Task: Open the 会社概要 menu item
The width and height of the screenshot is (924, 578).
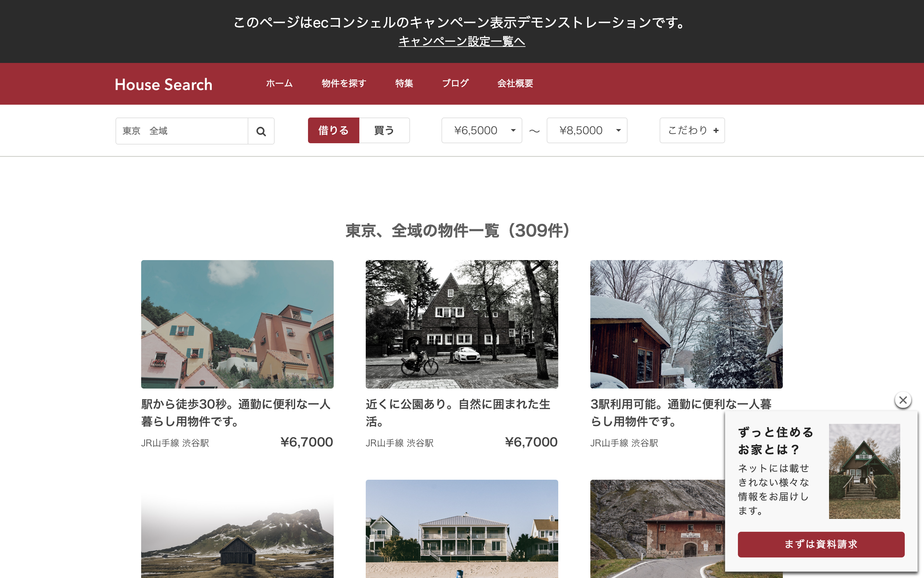Action: click(515, 83)
